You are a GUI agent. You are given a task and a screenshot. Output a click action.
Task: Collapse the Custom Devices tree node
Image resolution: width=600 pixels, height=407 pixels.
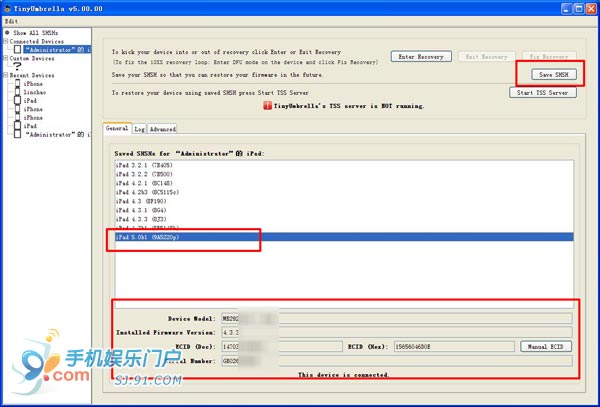pos(5,59)
